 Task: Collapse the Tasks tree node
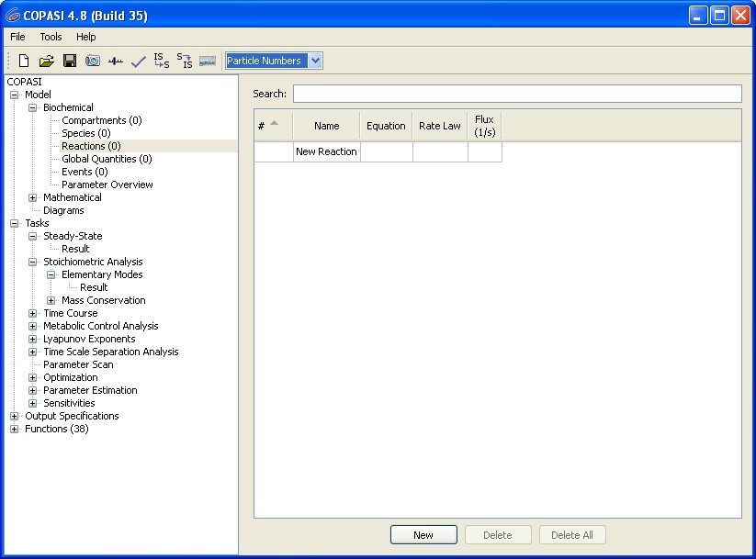[x=15, y=224]
